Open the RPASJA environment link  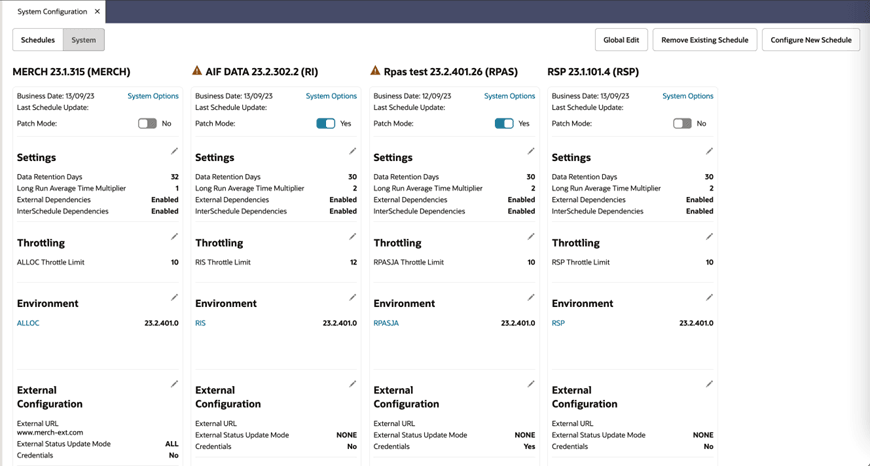pos(386,323)
